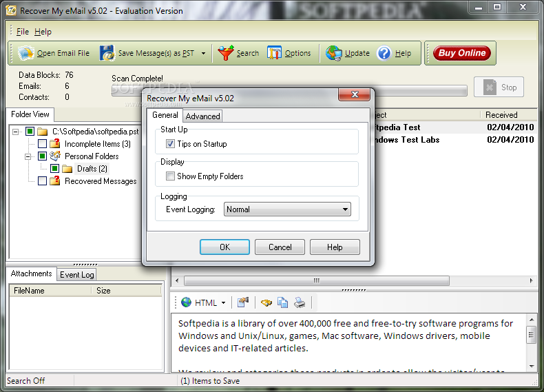Viewport: 544px width, 392px height.
Task: Click the print icon in preview toolbar
Action: click(300, 302)
